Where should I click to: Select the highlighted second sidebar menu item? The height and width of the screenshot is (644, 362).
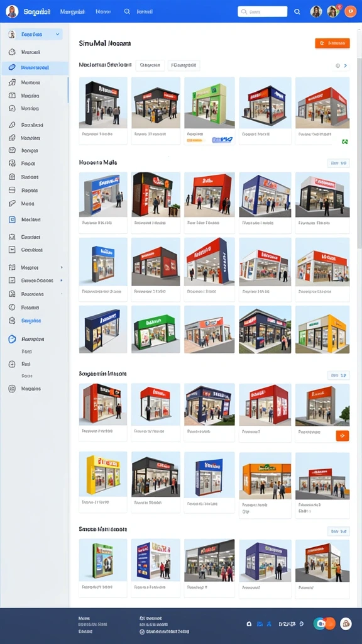pos(35,67)
